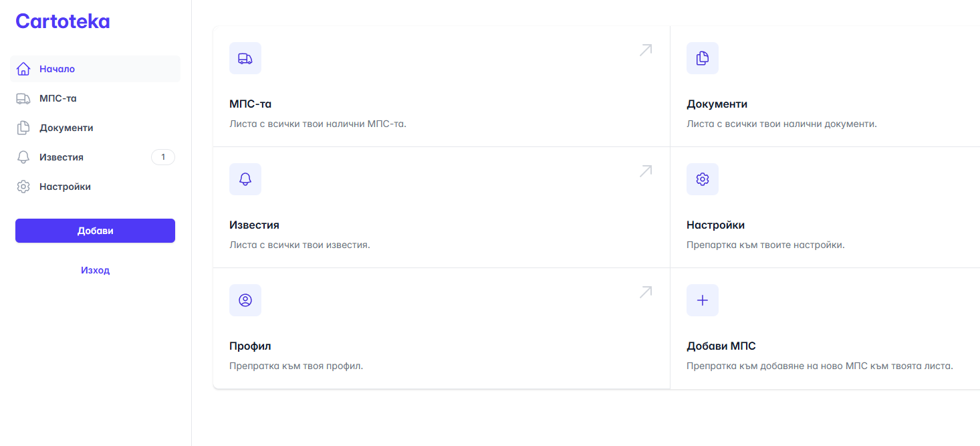Open Начало in the sidebar
980x446 pixels.
point(57,69)
